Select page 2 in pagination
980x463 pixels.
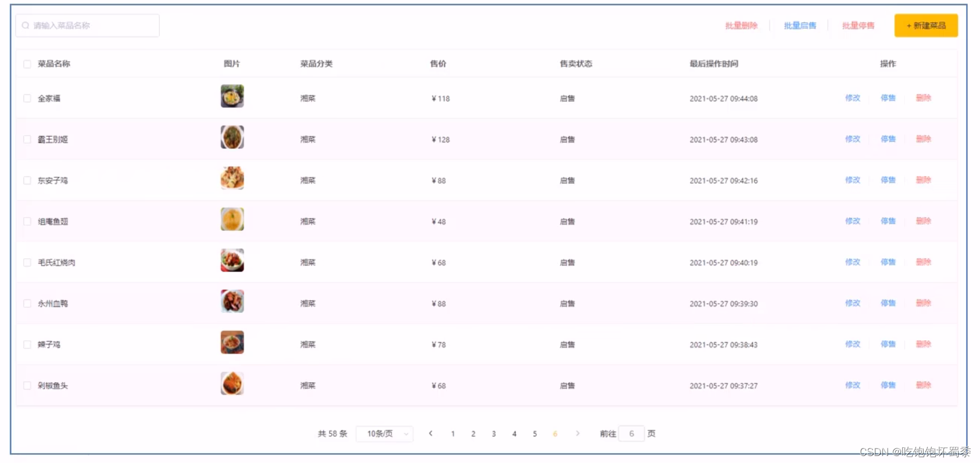click(473, 434)
